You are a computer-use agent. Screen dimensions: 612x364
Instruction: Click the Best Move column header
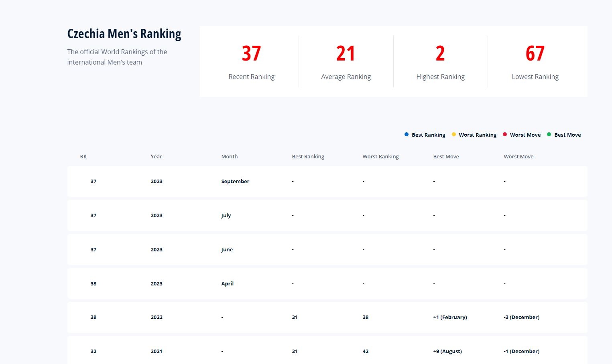pyautogui.click(x=446, y=157)
